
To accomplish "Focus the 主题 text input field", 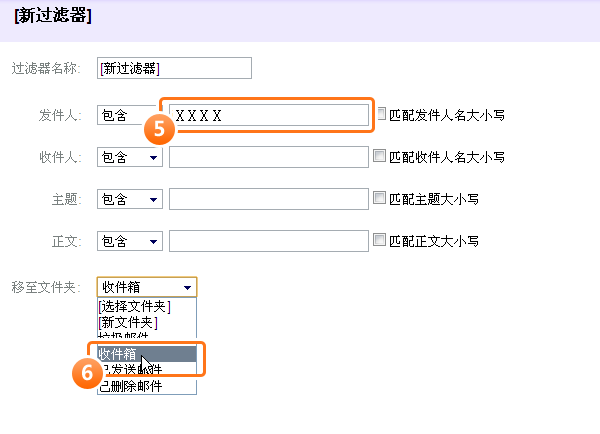I will click(269, 199).
